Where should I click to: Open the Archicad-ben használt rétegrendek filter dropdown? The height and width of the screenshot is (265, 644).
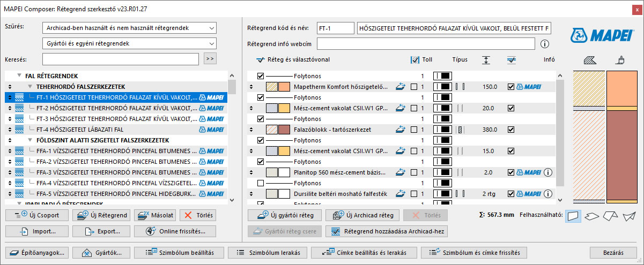tap(129, 28)
